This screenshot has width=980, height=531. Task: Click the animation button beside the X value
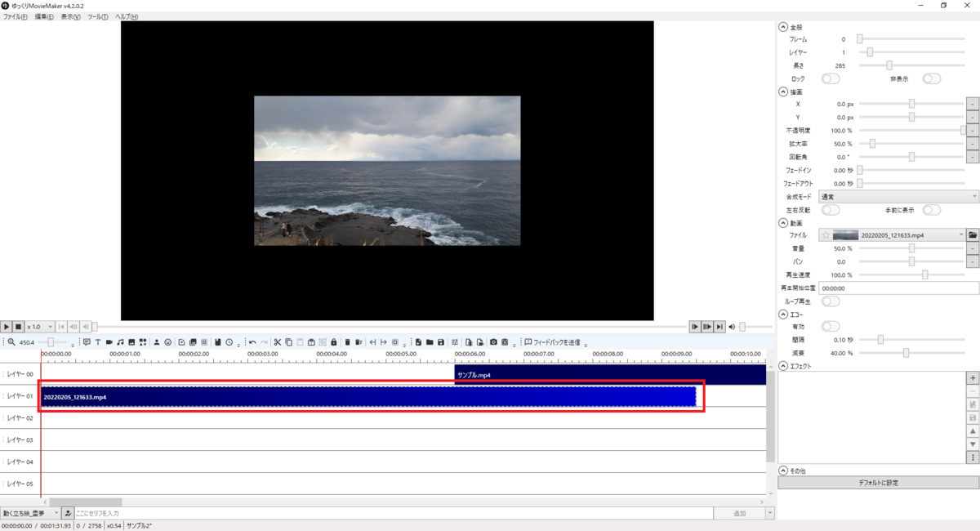(x=973, y=104)
